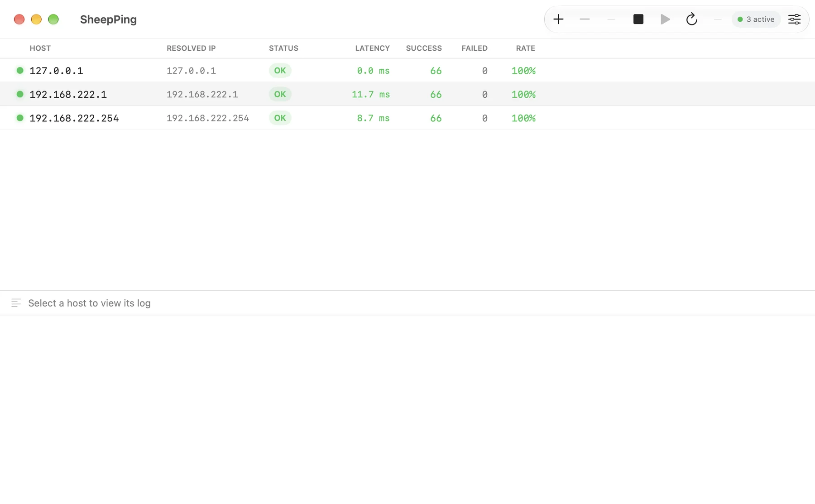
Task: Click latency value 11.7 ms
Action: click(371, 94)
